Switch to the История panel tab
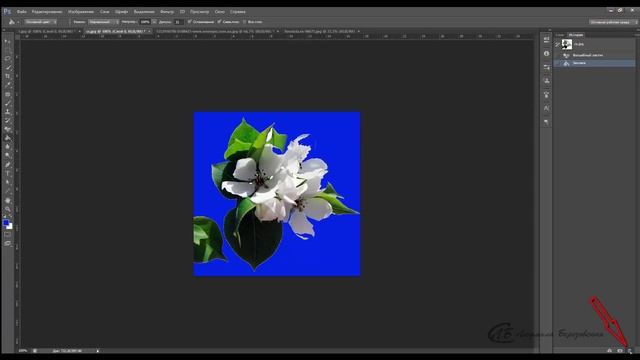Viewport: 640px width, 360px height. click(x=576, y=35)
